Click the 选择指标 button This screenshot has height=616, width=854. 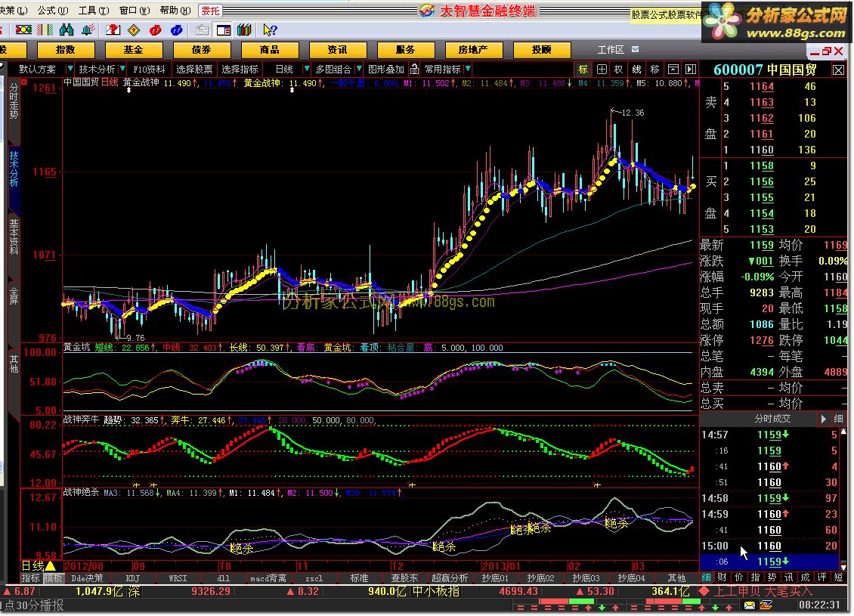tap(240, 70)
